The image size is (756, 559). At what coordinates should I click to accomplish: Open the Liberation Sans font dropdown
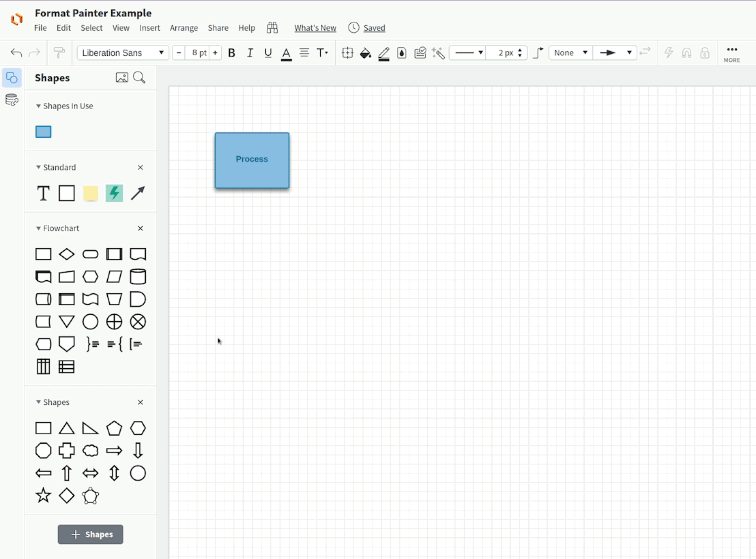(122, 53)
